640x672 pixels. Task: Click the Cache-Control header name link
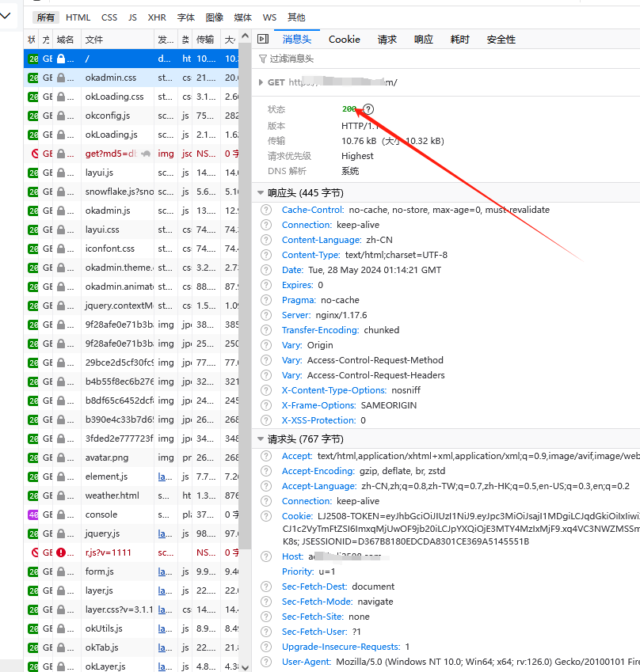point(313,210)
